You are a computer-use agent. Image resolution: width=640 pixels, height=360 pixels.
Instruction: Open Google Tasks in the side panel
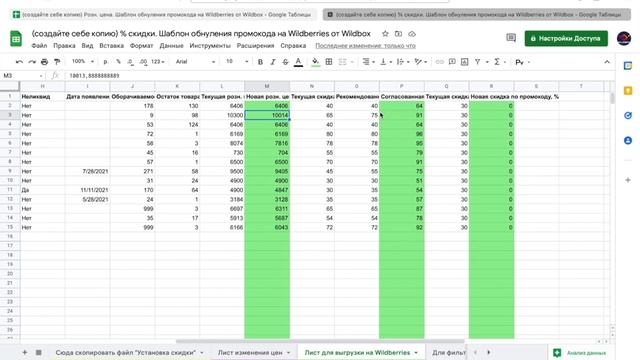tap(628, 116)
